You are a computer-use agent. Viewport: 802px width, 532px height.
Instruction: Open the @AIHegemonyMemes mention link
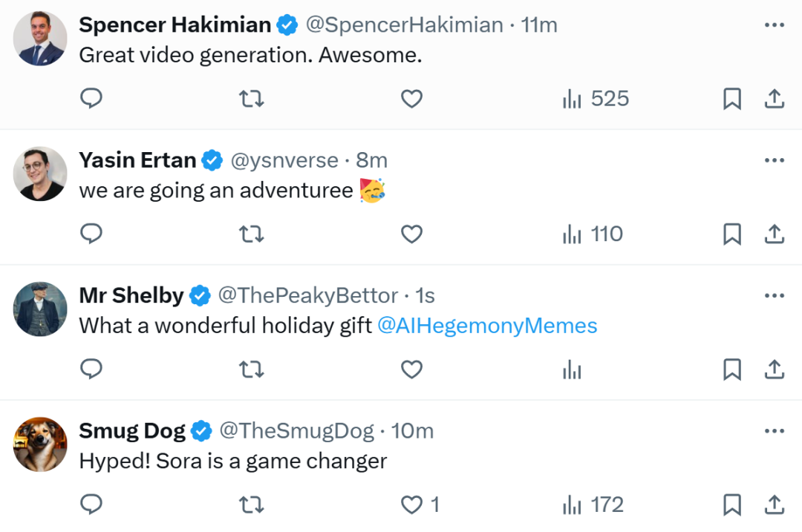pyautogui.click(x=487, y=326)
